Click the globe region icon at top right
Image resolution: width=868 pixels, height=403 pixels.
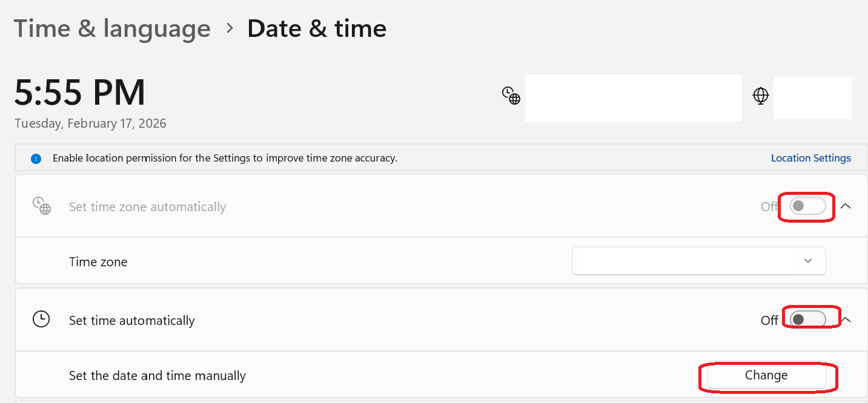click(x=761, y=96)
